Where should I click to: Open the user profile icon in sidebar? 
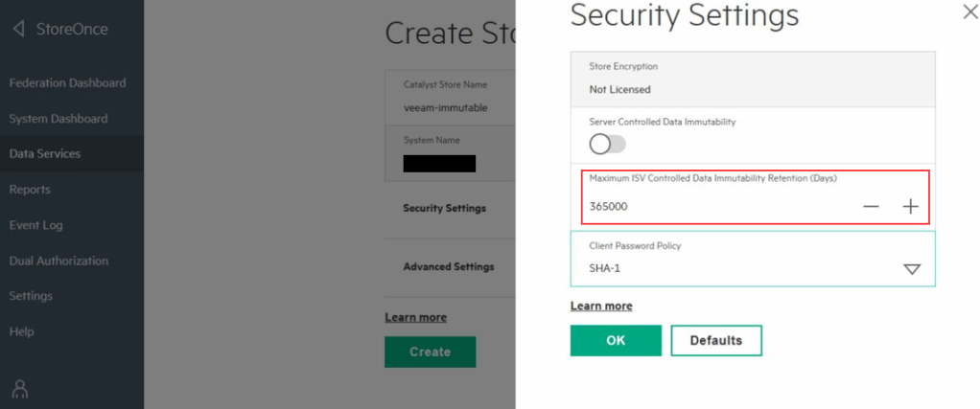click(x=20, y=389)
